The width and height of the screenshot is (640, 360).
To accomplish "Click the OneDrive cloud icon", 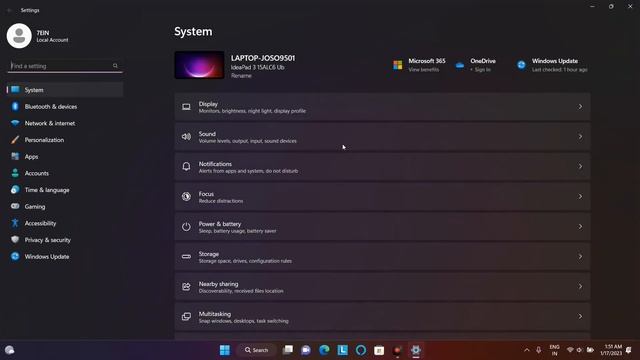I will coord(460,65).
